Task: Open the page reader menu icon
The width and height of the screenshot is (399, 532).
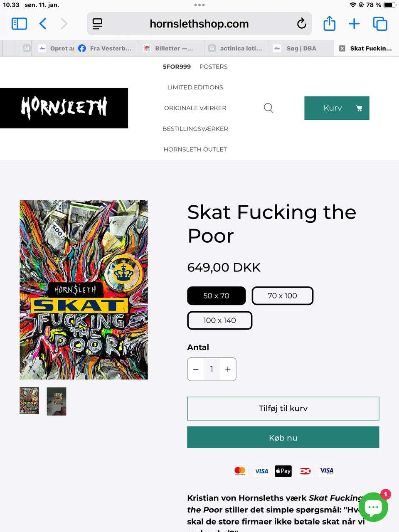Action: coord(97,24)
